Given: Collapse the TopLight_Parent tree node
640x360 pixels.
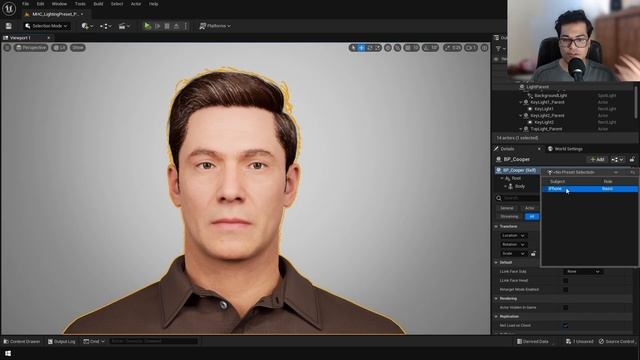Looking at the screenshot, I should pos(521,129).
